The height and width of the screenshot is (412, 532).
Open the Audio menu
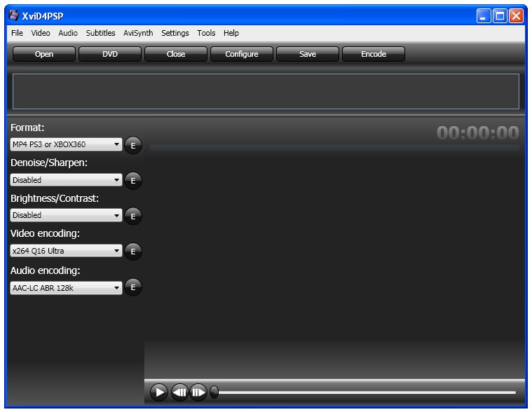pyautogui.click(x=68, y=33)
